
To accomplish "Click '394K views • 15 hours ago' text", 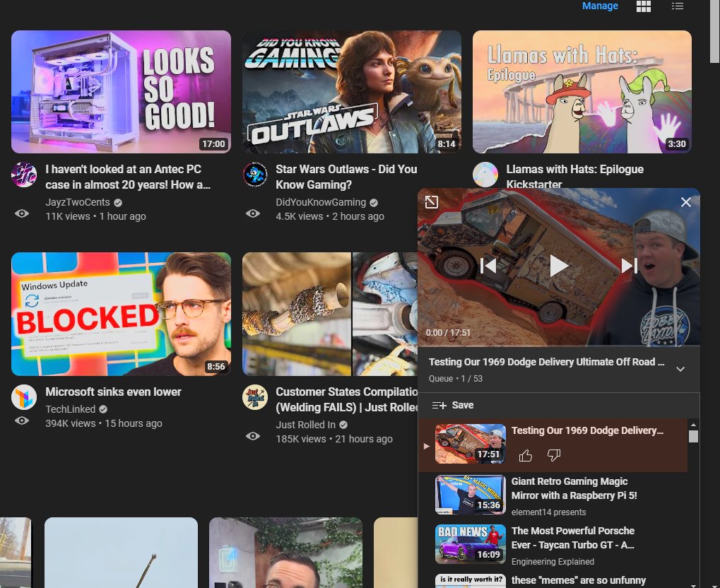I will click(x=104, y=423).
